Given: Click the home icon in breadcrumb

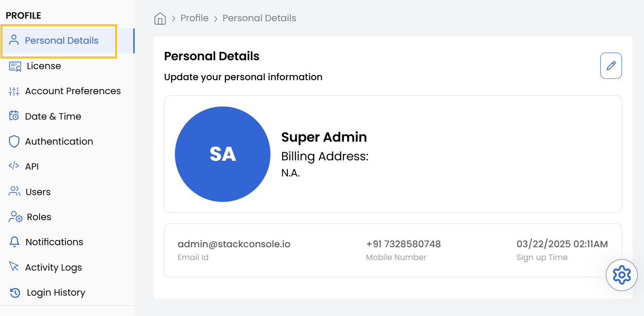Looking at the screenshot, I should (160, 19).
